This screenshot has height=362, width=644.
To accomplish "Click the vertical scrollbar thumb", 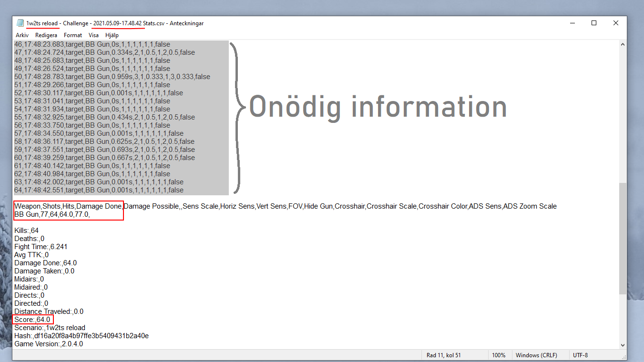I will point(623,238).
